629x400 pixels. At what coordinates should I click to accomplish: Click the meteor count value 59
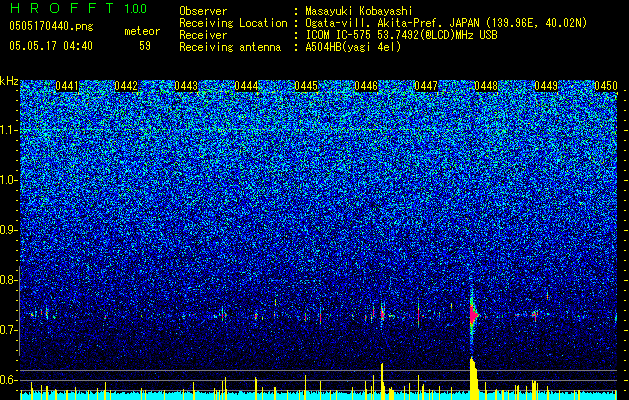pos(145,46)
